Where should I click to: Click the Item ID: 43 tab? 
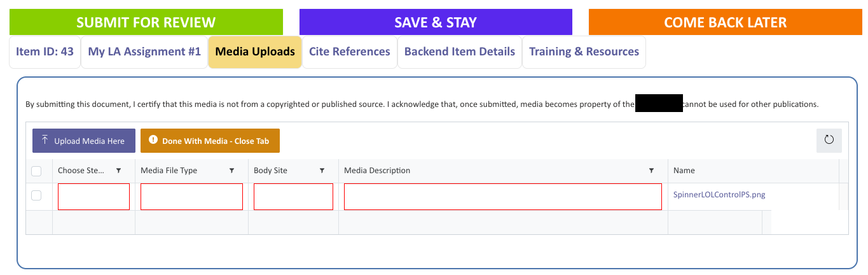45,52
